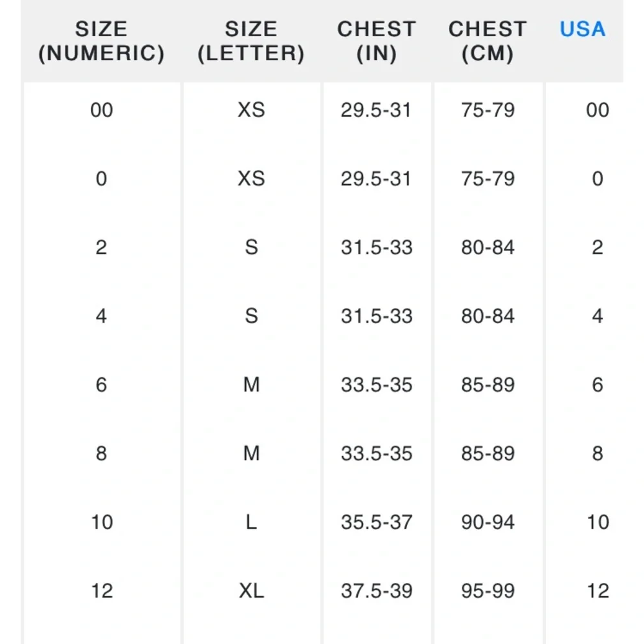Image resolution: width=644 pixels, height=644 pixels.
Task: Click the CHEST (CM) column header
Action: (x=488, y=41)
